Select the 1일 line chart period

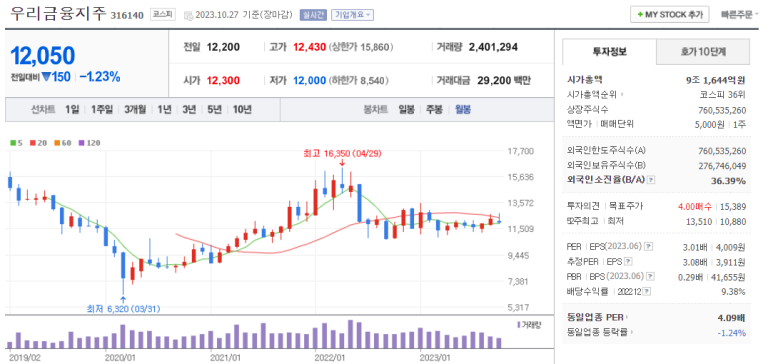[72, 109]
